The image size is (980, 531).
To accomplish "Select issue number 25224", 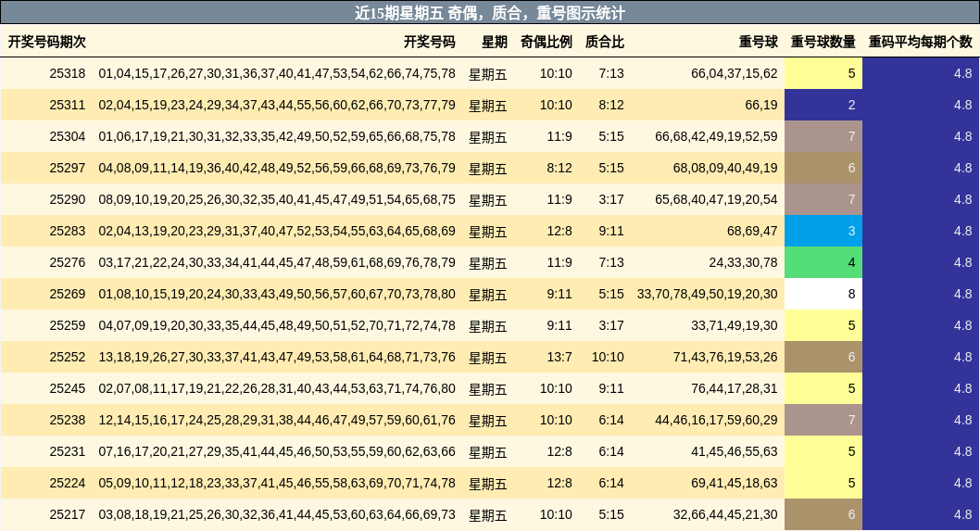I will 68,483.
